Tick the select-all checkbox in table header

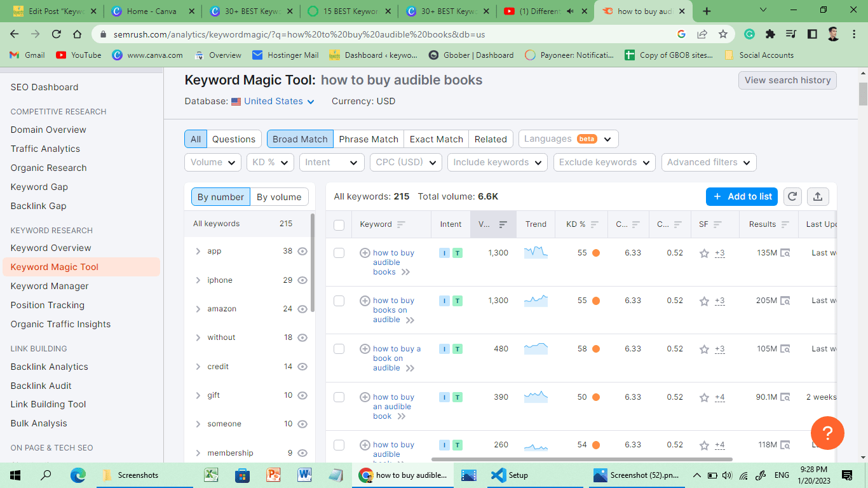coord(339,224)
